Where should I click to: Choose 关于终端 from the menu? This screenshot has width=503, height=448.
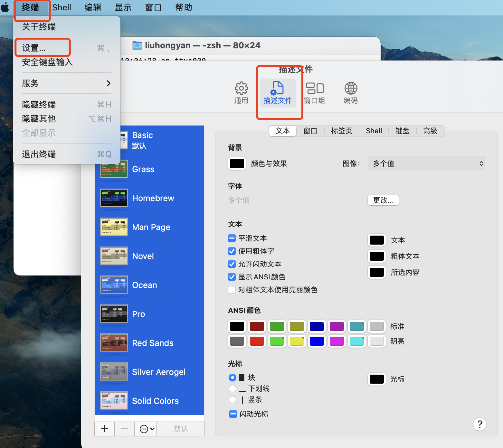click(67, 27)
